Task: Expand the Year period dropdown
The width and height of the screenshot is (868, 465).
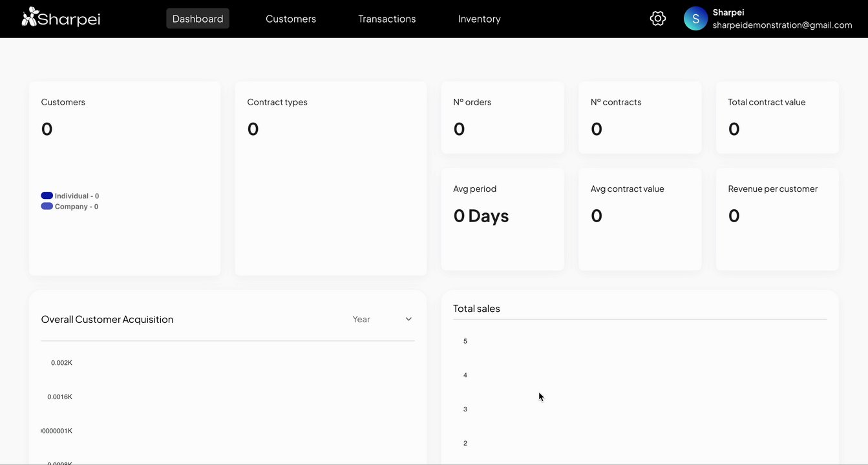Action: pos(381,319)
